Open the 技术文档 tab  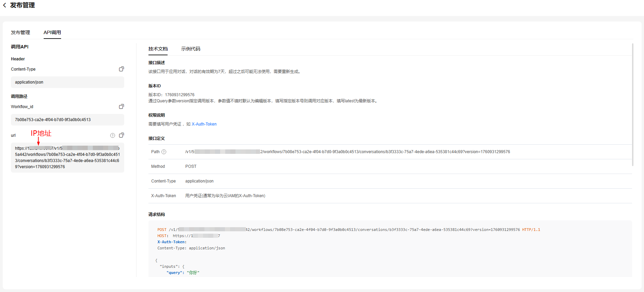point(158,49)
